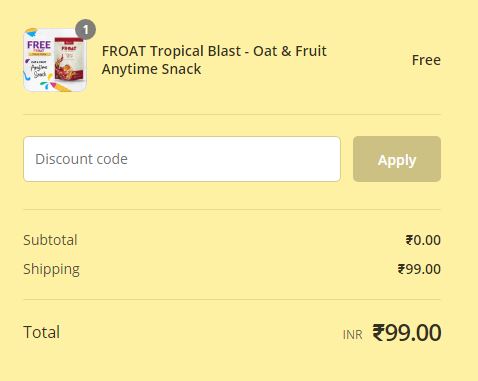
Task: Focus the Discount code input field
Action: click(x=182, y=159)
